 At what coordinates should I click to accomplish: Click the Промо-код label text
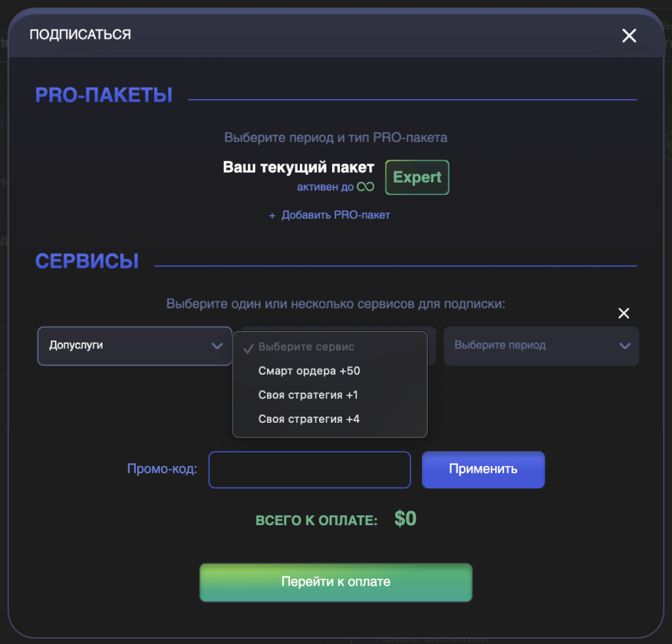162,469
